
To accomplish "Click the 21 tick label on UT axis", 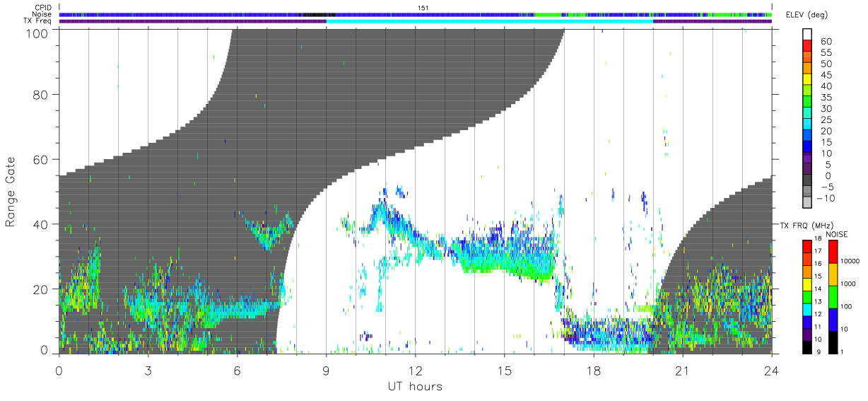I will pos(682,370).
